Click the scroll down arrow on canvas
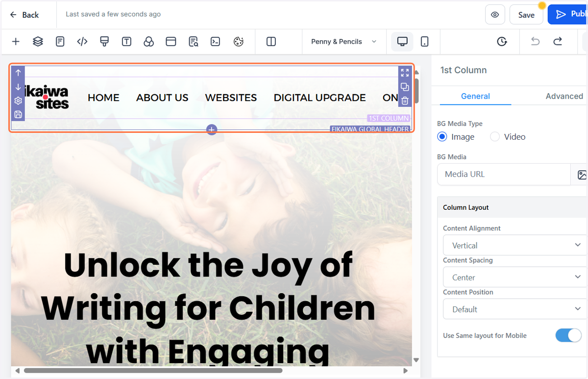The image size is (588, 379). pyautogui.click(x=416, y=360)
